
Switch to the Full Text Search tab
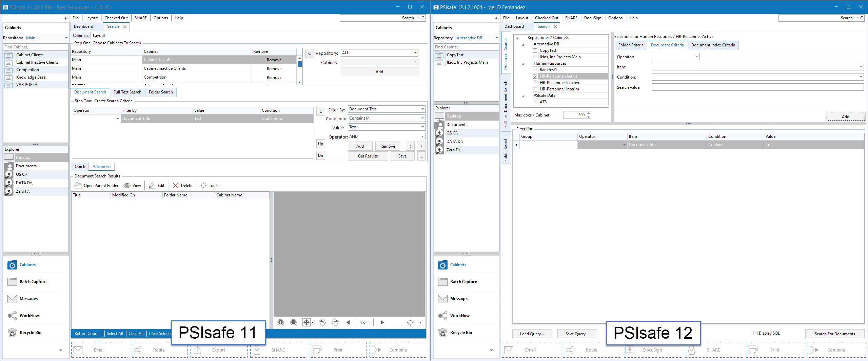(127, 92)
